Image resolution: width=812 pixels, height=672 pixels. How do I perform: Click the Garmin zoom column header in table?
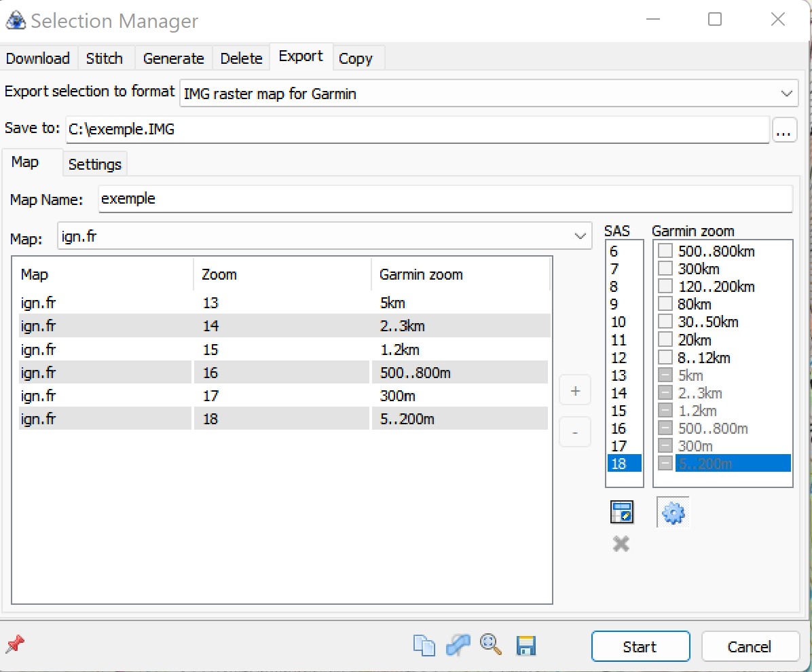pos(460,274)
